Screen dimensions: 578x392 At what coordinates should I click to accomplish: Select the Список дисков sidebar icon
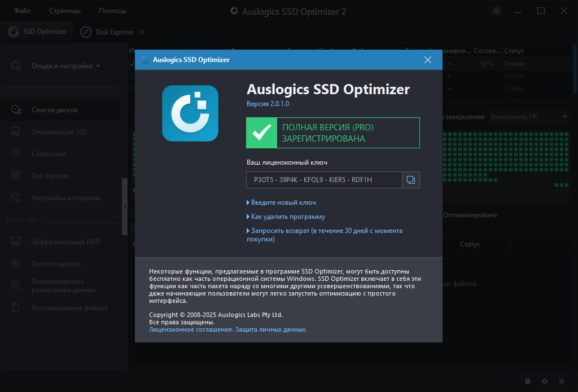16,110
